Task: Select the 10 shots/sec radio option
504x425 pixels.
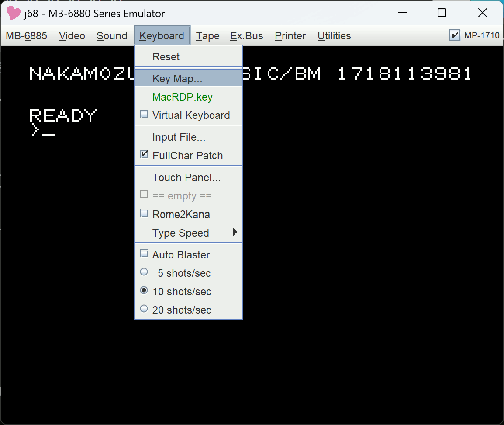Action: tap(144, 290)
